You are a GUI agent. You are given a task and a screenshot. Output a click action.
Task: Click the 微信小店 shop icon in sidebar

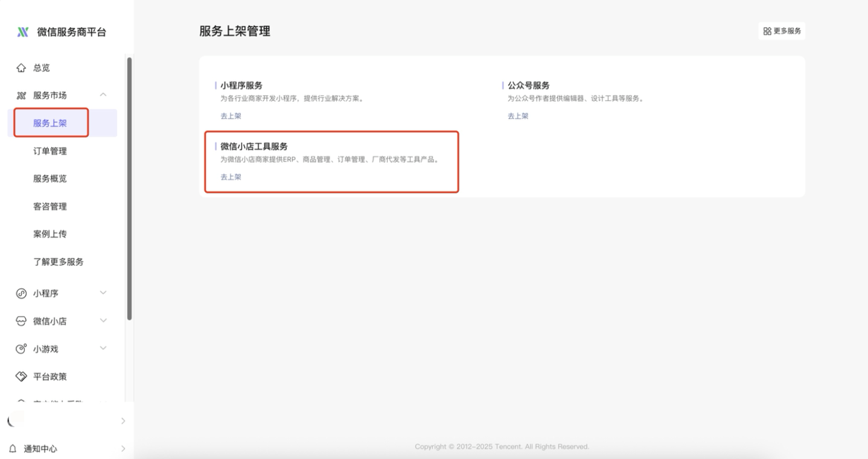pos(21,321)
